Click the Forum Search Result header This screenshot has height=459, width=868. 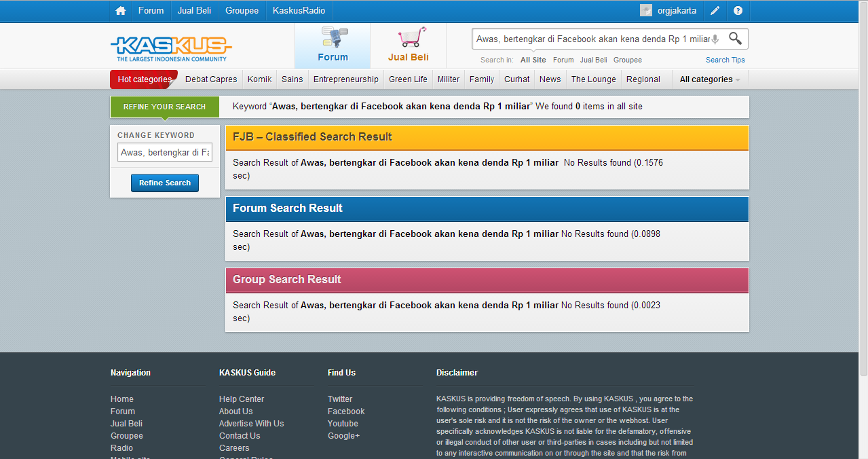487,208
